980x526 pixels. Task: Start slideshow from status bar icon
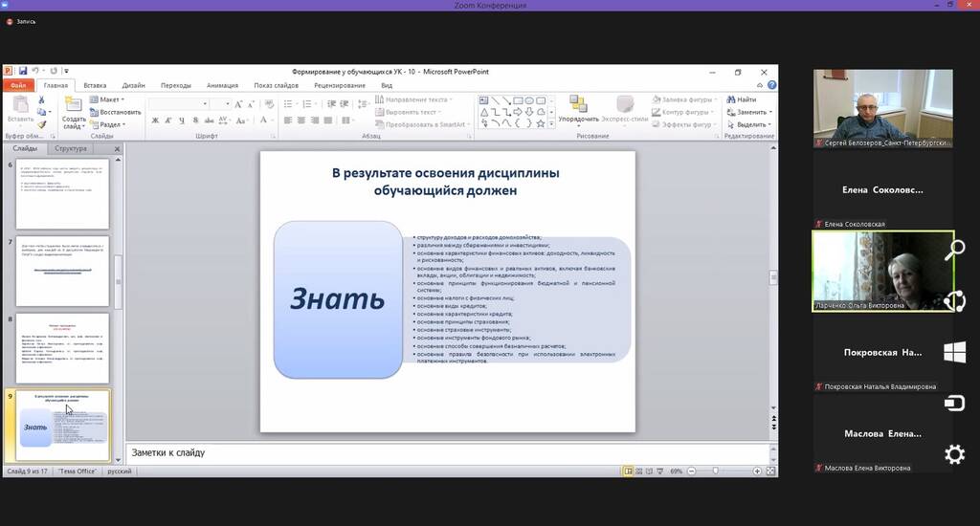pyautogui.click(x=659, y=471)
